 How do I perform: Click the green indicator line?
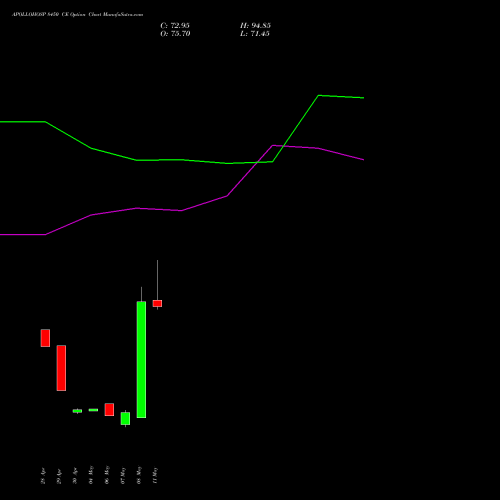click(x=182, y=160)
